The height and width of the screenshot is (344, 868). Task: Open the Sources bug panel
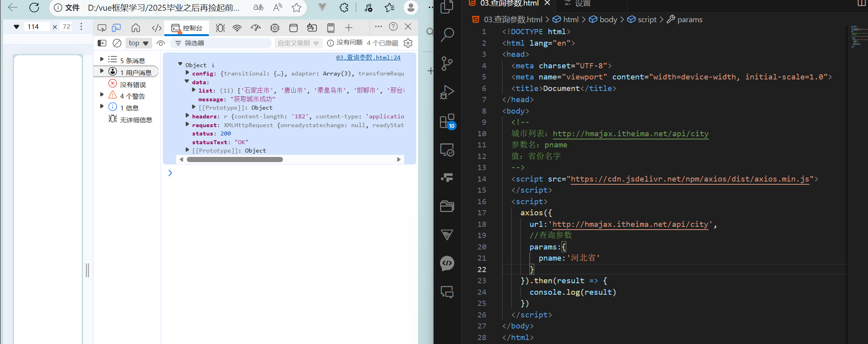(x=220, y=28)
